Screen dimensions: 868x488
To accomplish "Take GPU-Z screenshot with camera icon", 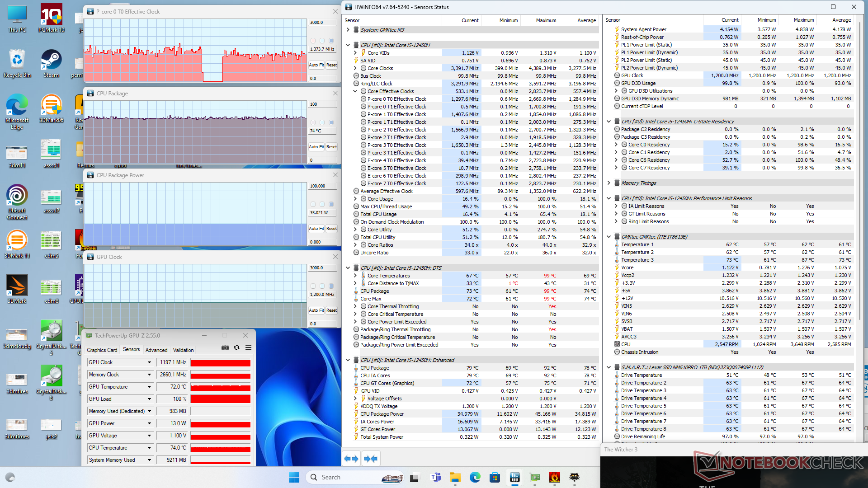I will [225, 347].
